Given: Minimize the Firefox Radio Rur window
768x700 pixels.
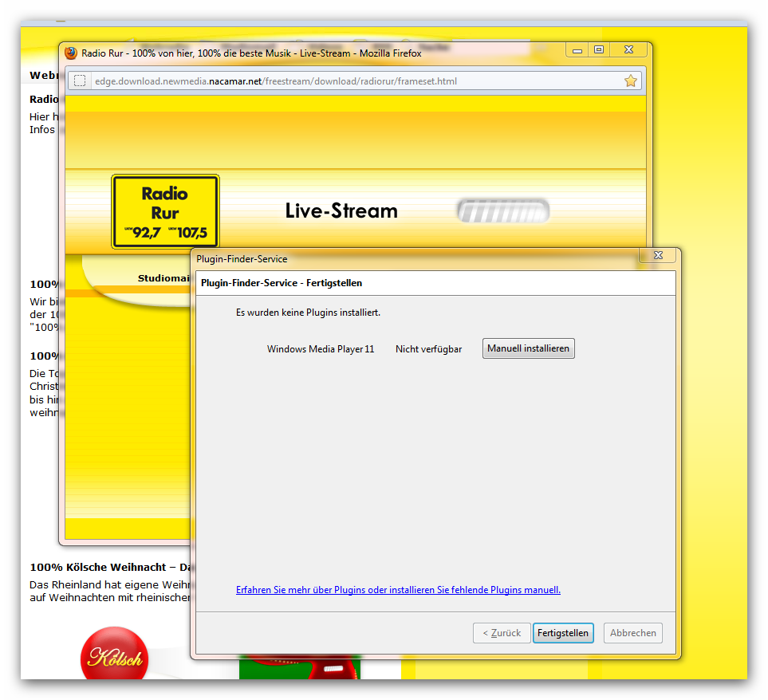Looking at the screenshot, I should click(x=577, y=50).
